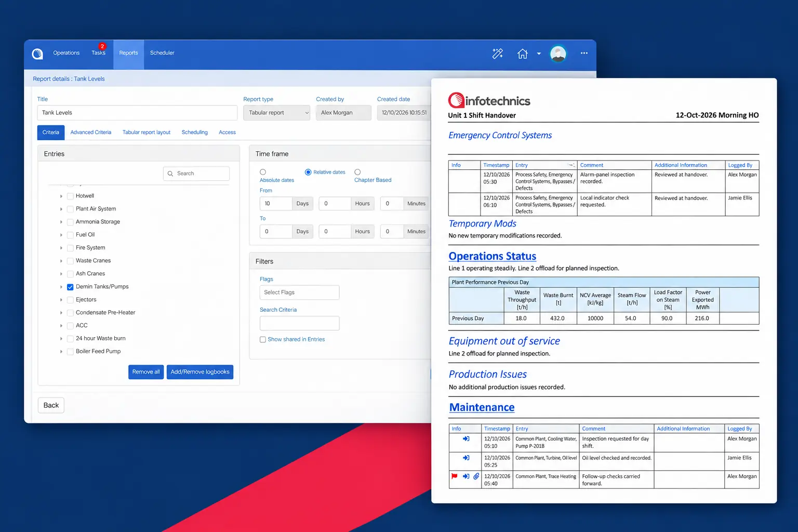Select the Relative dates radio button
This screenshot has height=532, width=798.
pyautogui.click(x=308, y=172)
